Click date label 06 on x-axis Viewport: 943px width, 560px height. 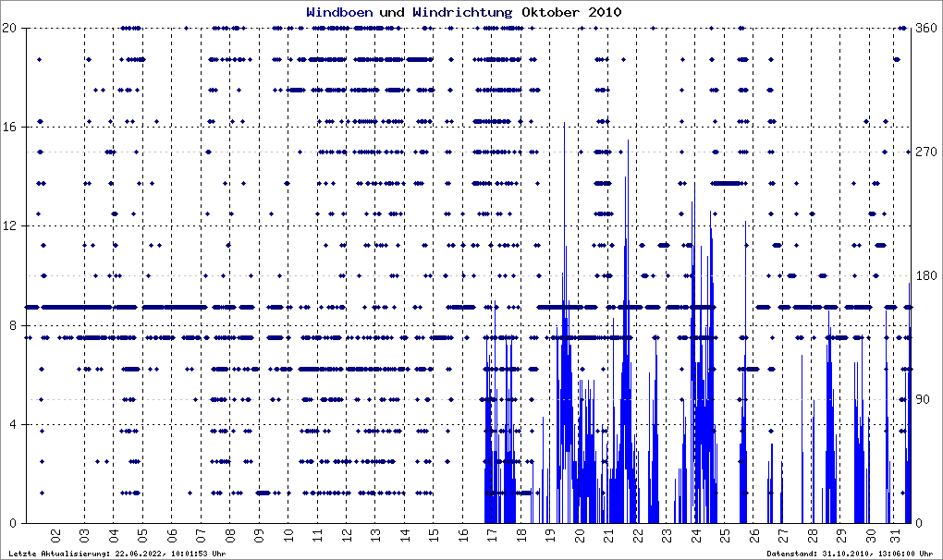click(172, 535)
